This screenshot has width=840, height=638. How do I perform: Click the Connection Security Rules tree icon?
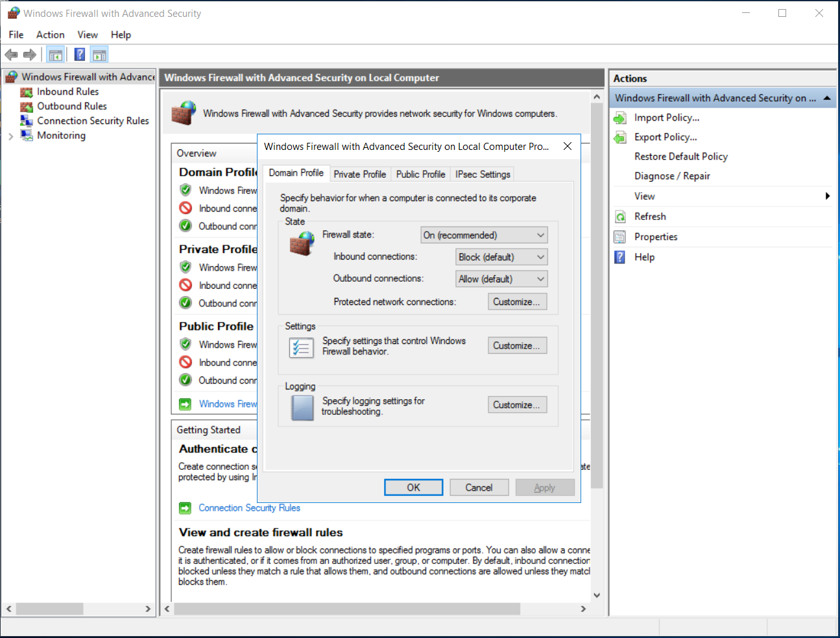(x=27, y=121)
